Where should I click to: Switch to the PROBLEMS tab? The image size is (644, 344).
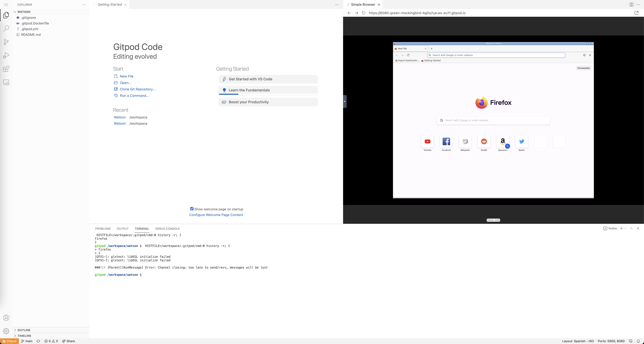tap(103, 229)
